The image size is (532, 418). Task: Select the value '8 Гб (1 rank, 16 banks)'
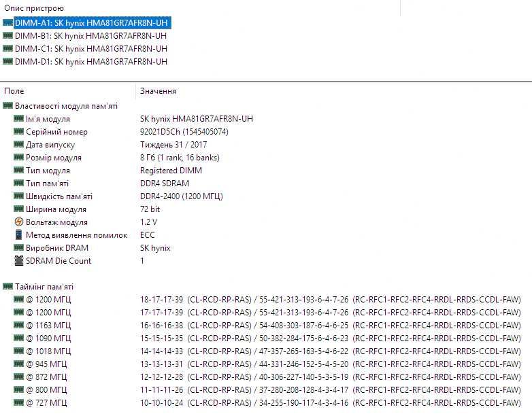tap(180, 158)
